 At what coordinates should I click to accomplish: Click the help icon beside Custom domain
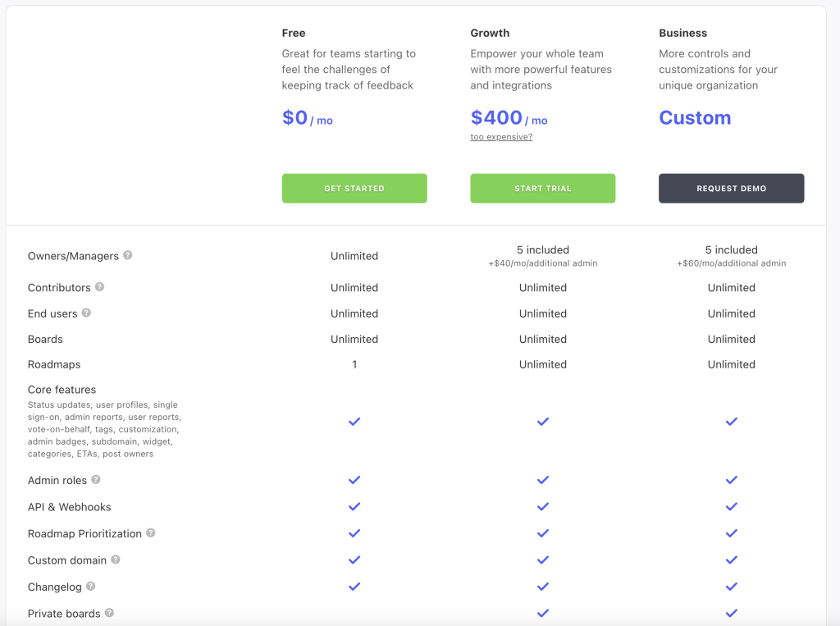116,560
